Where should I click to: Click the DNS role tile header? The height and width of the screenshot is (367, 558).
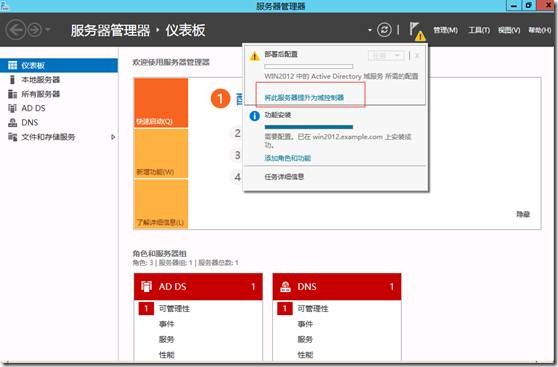337,287
